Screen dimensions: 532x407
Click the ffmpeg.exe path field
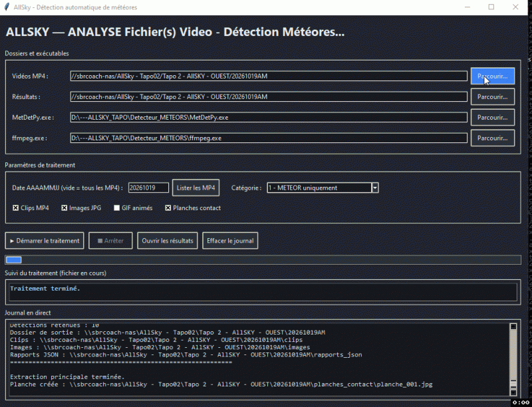(269, 138)
